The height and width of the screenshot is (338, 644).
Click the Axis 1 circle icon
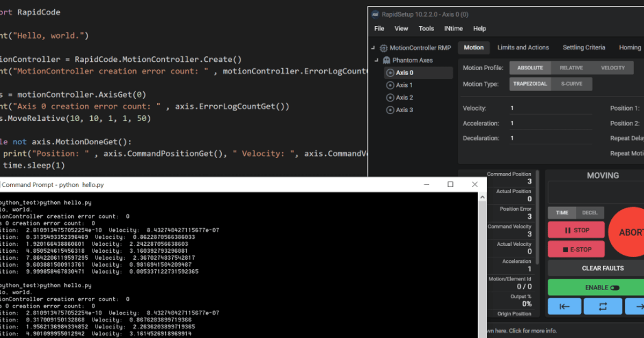[x=390, y=85]
